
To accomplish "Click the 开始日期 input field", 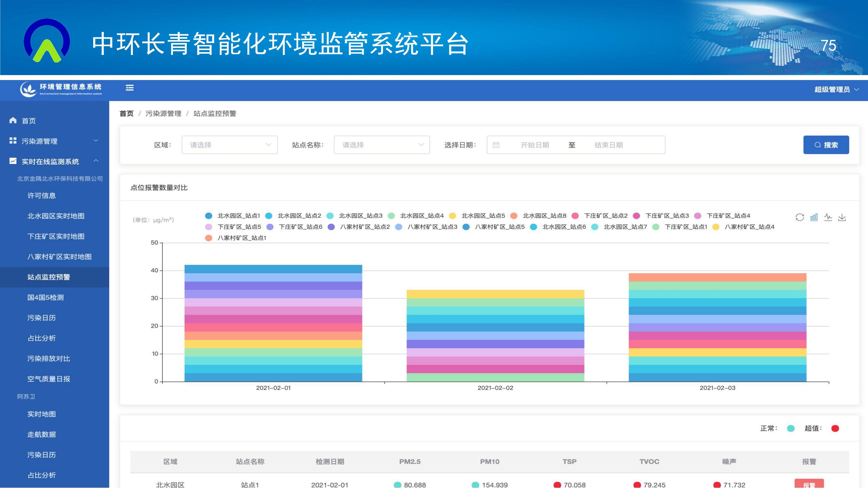I will click(535, 145).
